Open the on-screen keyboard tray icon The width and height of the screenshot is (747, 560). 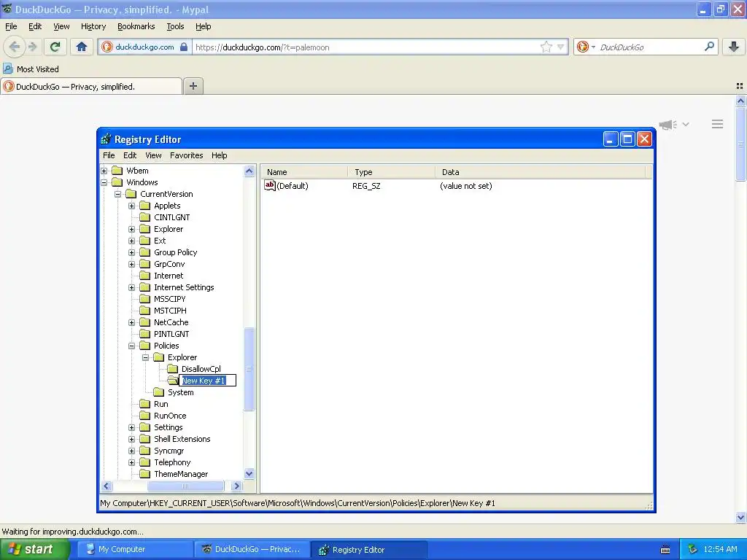(x=665, y=550)
